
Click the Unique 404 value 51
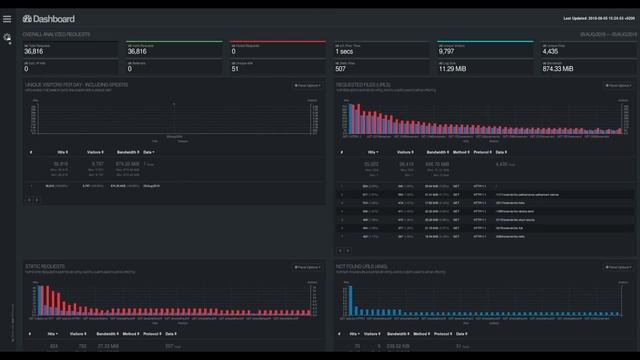pyautogui.click(x=235, y=69)
